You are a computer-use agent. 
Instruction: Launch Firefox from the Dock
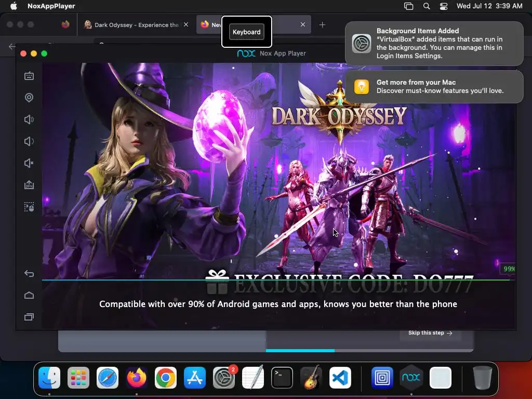tap(137, 378)
